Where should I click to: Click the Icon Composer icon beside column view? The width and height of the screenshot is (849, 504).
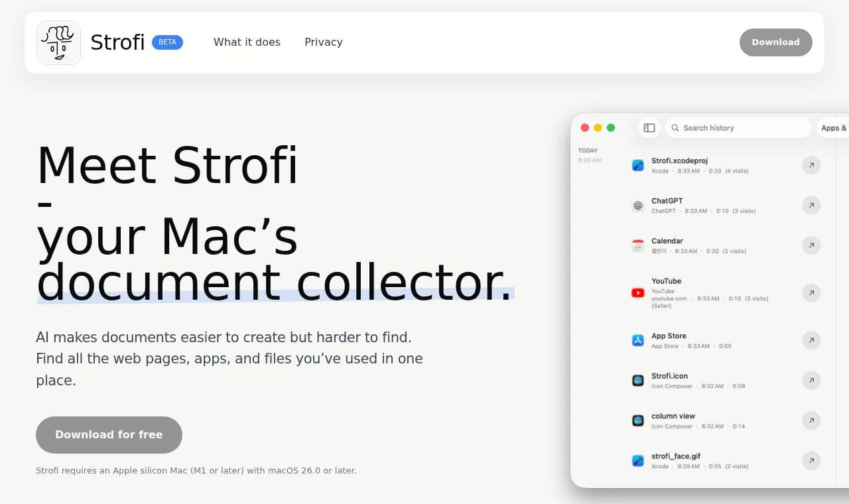click(x=638, y=420)
